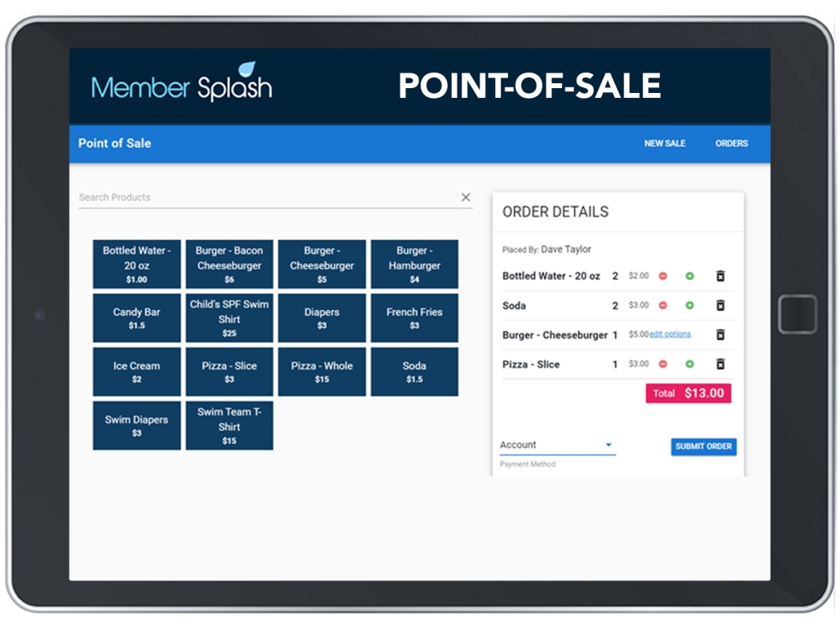The image size is (840, 626).
Task: Delete Pizza - Slice from order
Action: 720,364
